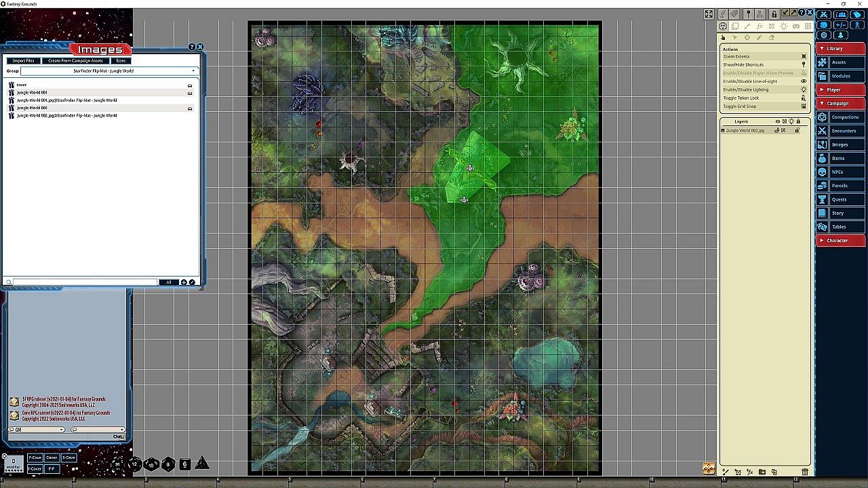
Task: Toggle Token Lock action
Action: [765, 98]
